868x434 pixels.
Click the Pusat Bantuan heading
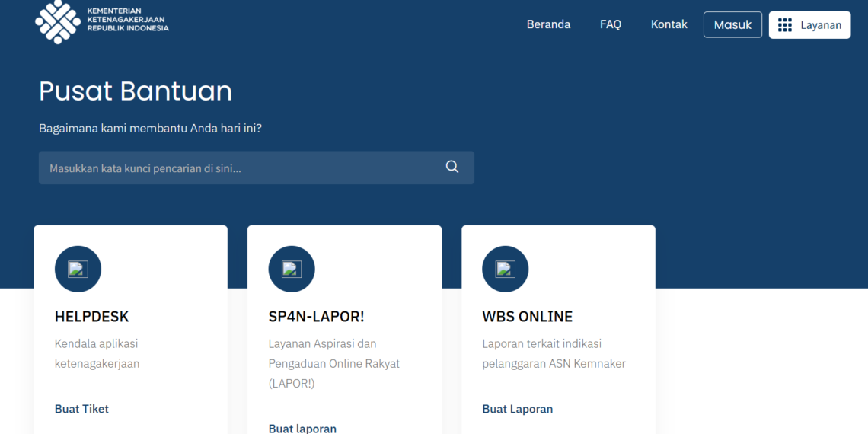point(136,91)
